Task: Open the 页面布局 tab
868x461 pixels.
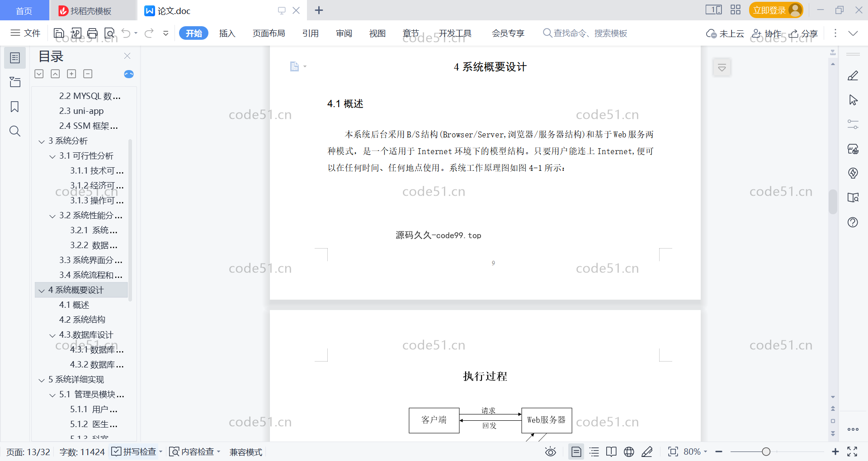Action: click(x=269, y=33)
